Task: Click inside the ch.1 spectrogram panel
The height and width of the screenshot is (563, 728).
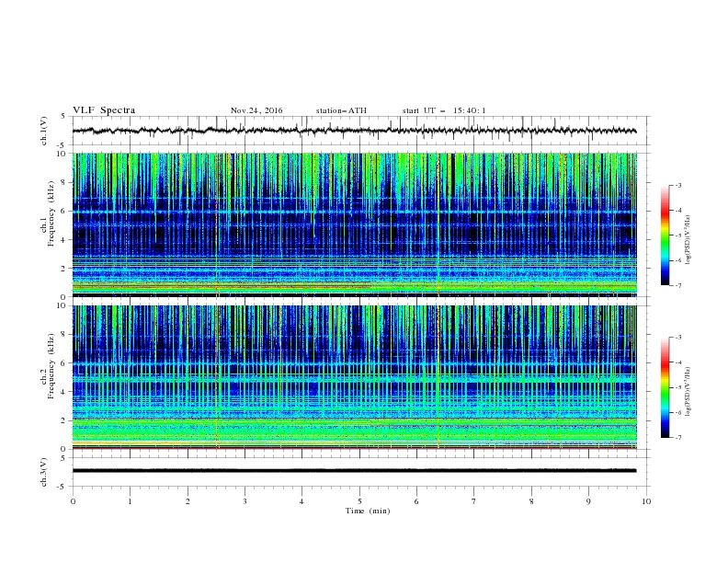Action: (354, 224)
